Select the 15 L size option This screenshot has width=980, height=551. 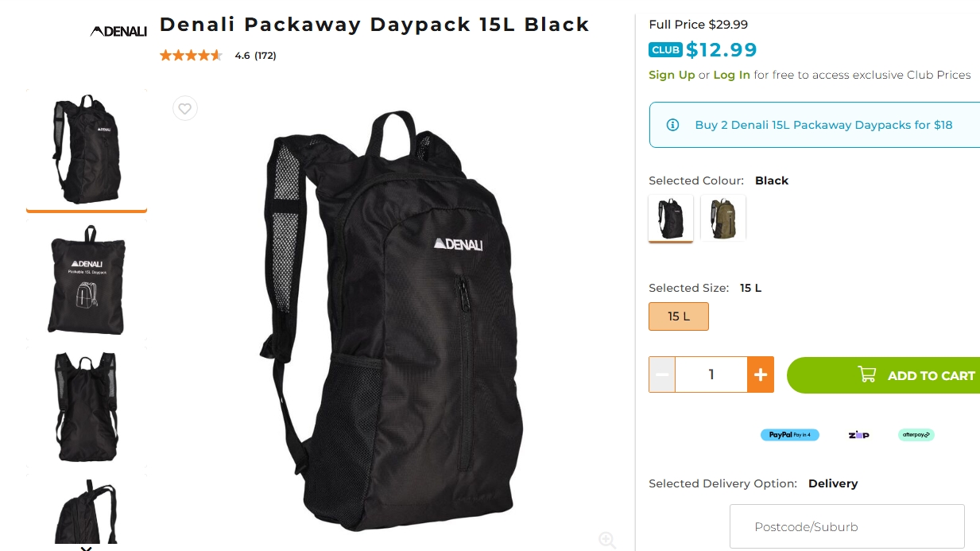click(679, 316)
